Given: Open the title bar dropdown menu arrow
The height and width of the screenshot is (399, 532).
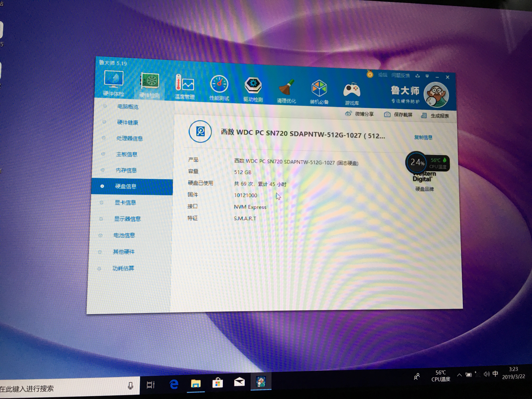Looking at the screenshot, I should tap(427, 76).
